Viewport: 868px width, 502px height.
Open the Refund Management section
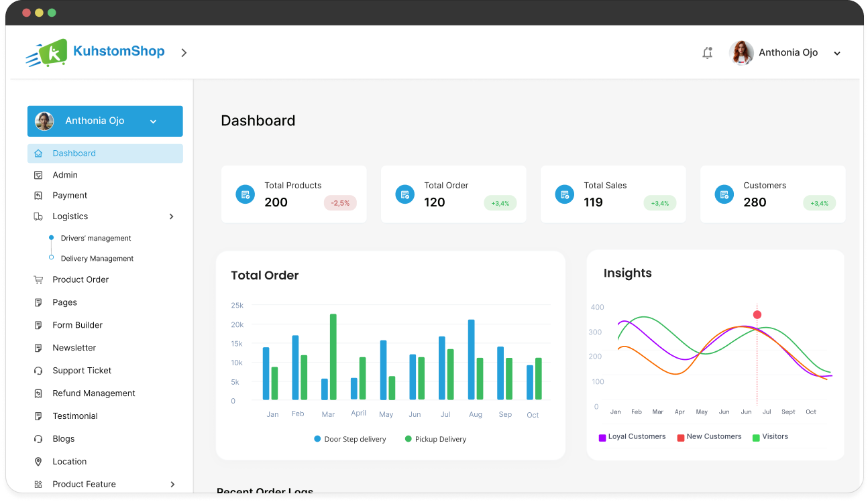(x=94, y=393)
